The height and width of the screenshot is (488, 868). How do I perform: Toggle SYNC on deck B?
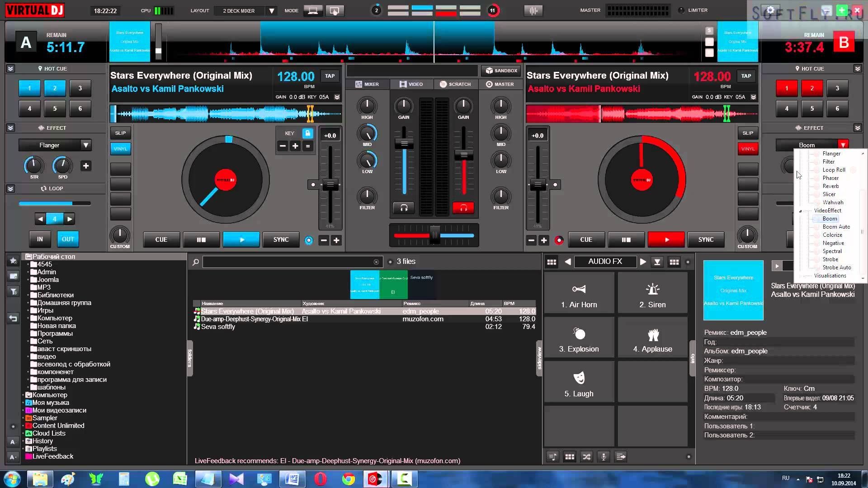706,239
